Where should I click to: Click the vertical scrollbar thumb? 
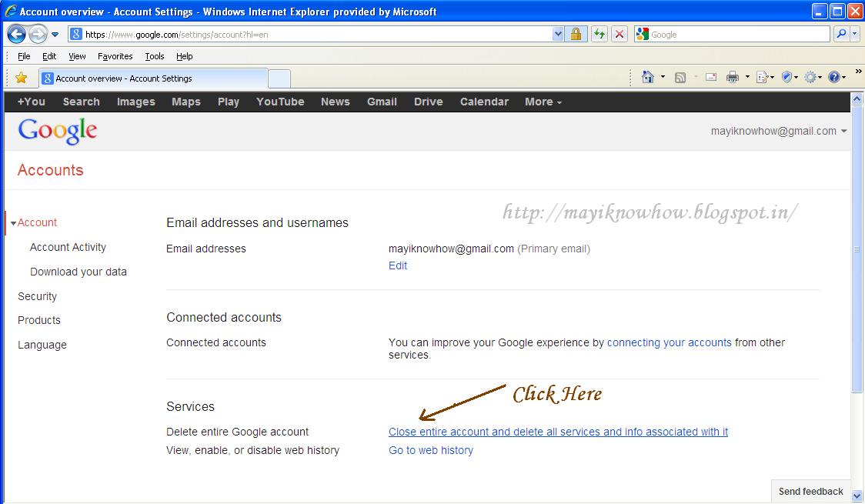tap(857, 249)
